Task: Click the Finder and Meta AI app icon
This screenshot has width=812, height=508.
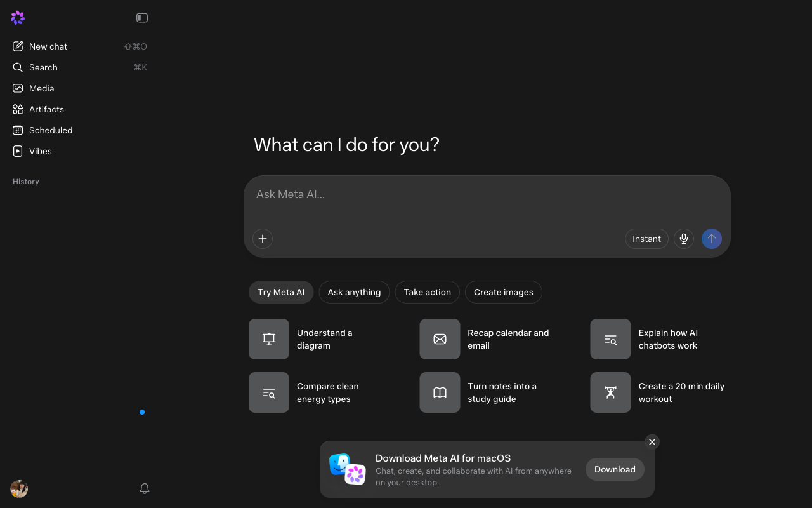Action: 348,469
